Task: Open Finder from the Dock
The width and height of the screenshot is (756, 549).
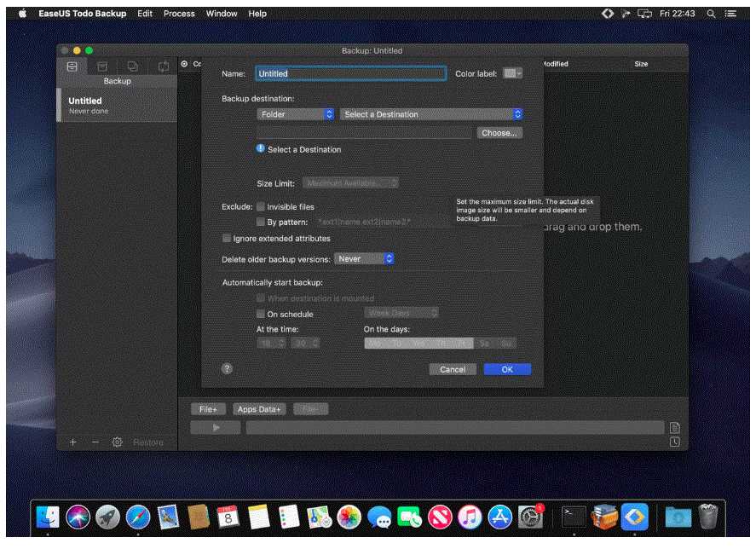Action: point(48,517)
